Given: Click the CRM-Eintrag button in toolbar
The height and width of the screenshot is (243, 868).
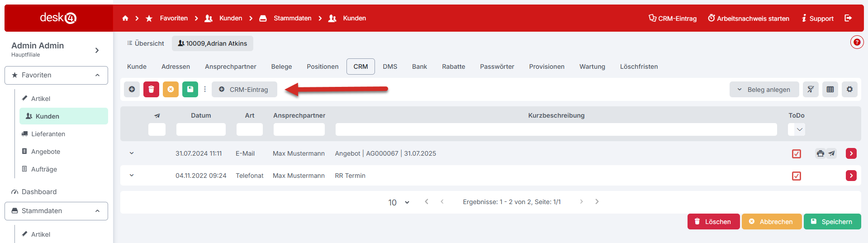Looking at the screenshot, I should pos(244,90).
